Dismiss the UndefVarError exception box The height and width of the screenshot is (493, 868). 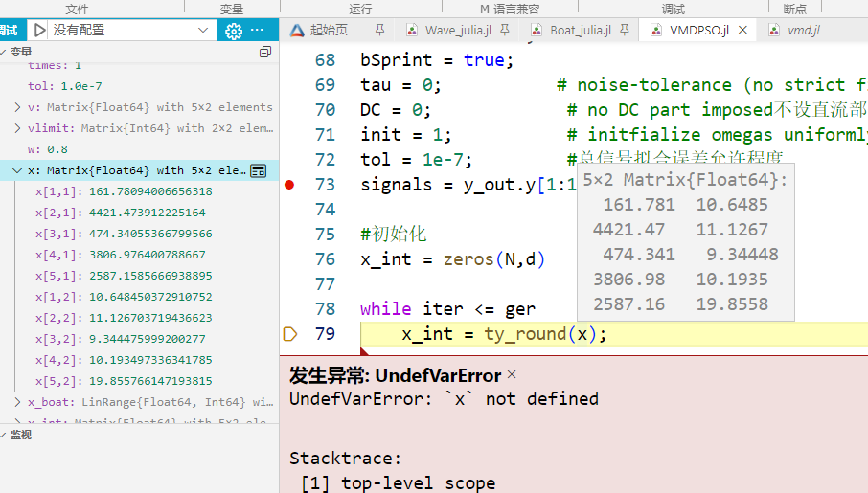click(x=512, y=375)
